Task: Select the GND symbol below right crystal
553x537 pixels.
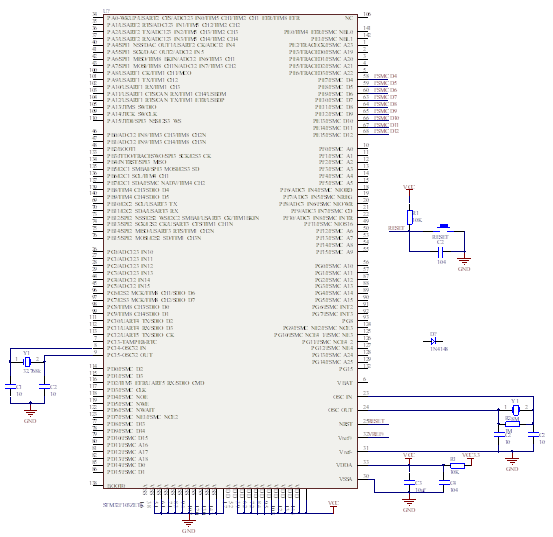Action: click(x=512, y=459)
